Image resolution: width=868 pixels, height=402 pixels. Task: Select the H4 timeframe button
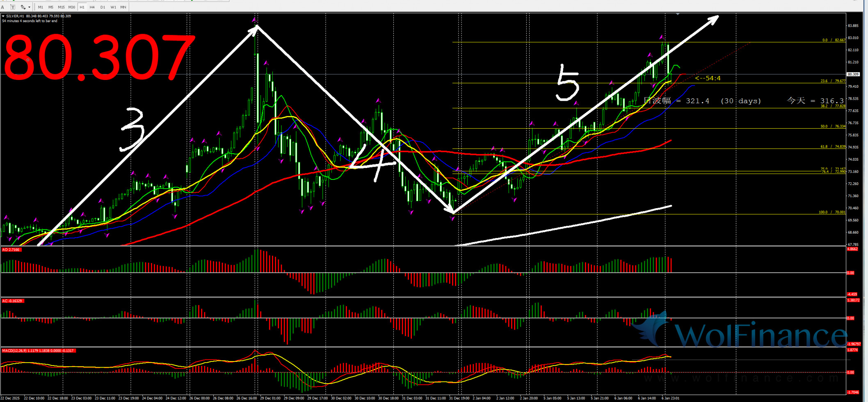[92, 7]
